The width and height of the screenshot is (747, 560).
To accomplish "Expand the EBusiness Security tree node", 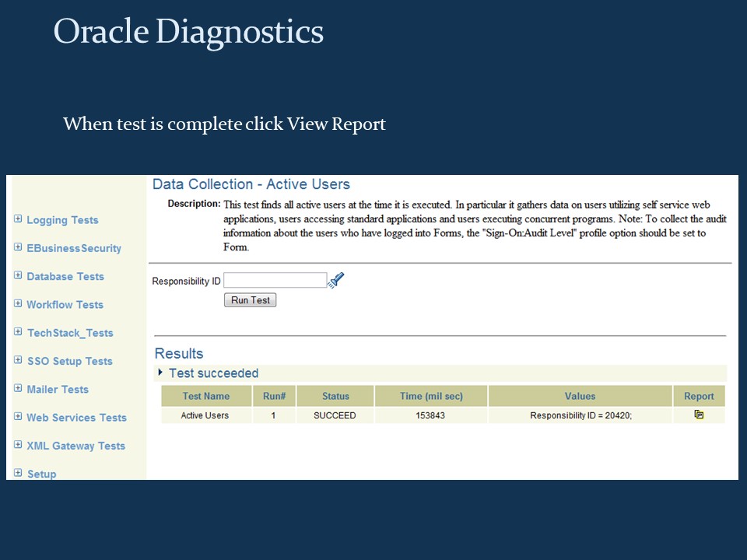I will pos(17,247).
